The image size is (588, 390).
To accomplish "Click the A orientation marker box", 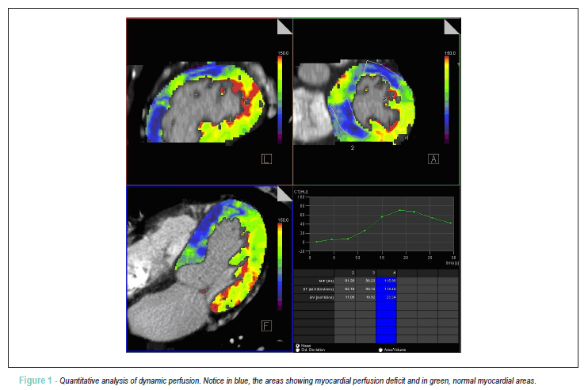I will coord(433,159).
